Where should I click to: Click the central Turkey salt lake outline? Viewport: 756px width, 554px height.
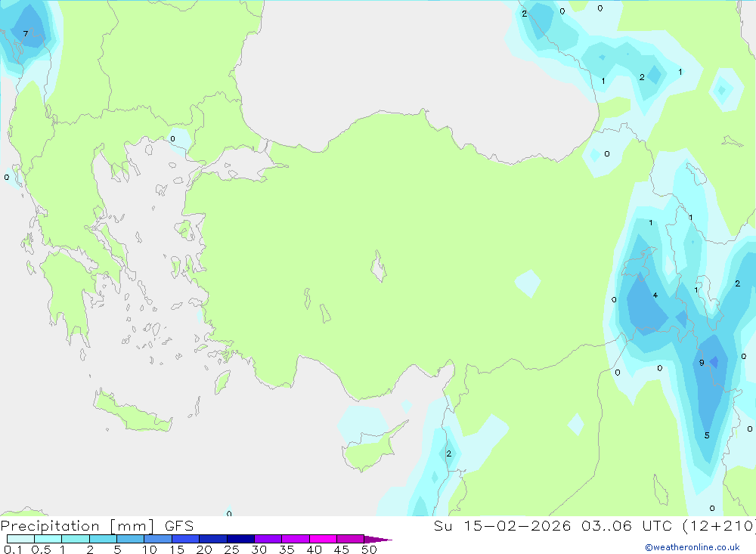tap(379, 266)
